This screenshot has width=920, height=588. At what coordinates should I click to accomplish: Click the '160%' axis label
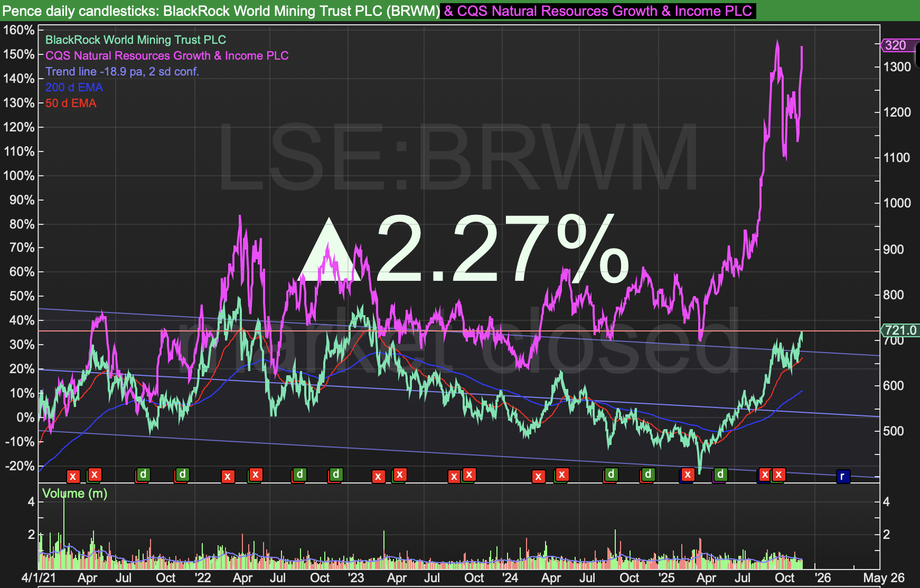pyautogui.click(x=19, y=30)
